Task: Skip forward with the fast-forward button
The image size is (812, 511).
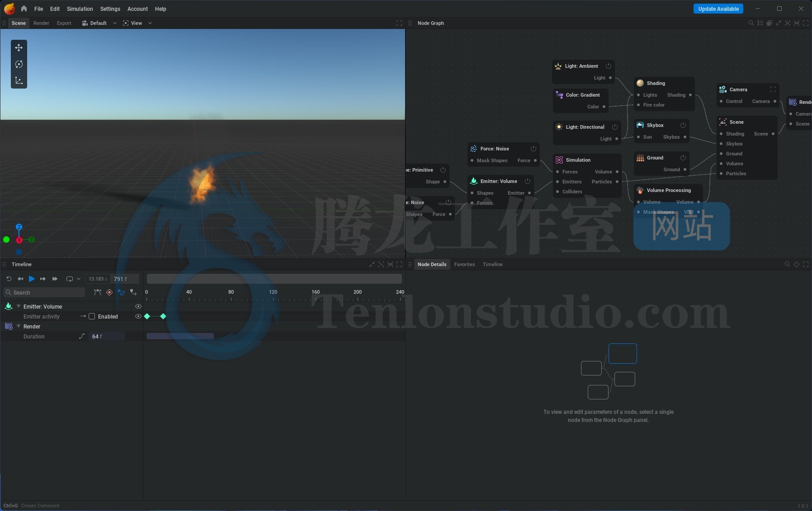Action: tap(55, 279)
